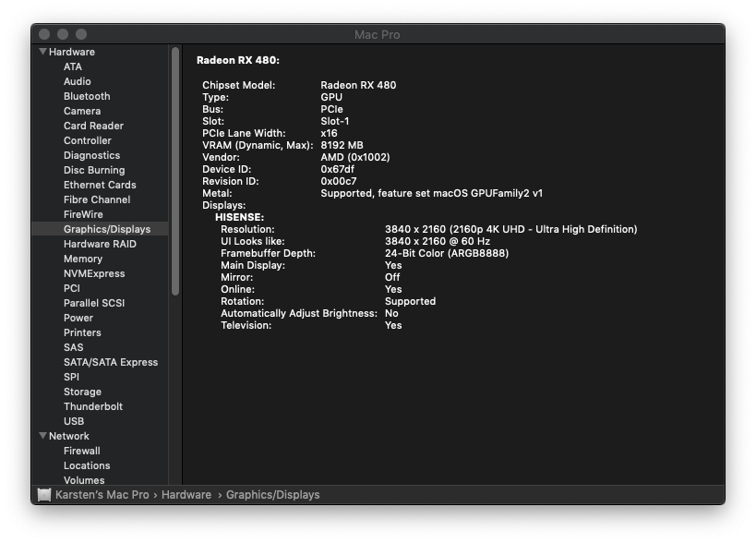Click the Slot-1 value
Viewport: 756px width, 543px height.
point(335,121)
